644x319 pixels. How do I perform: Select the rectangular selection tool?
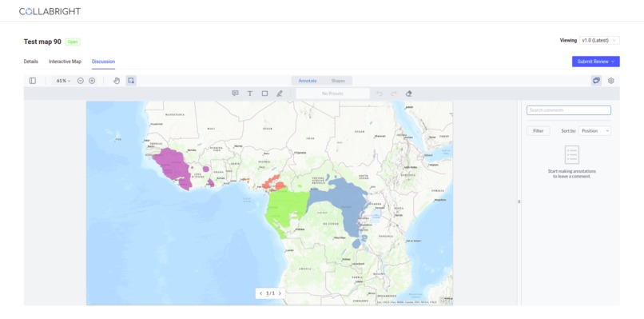131,81
